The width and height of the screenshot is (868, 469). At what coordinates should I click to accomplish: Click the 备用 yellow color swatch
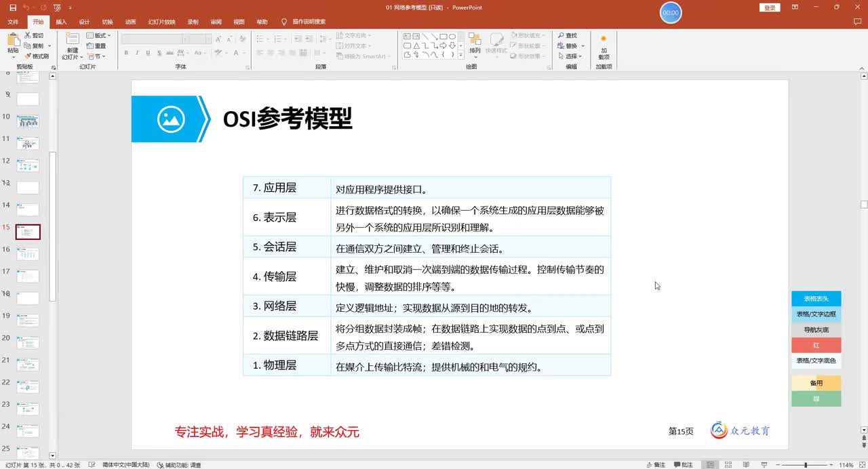point(816,383)
